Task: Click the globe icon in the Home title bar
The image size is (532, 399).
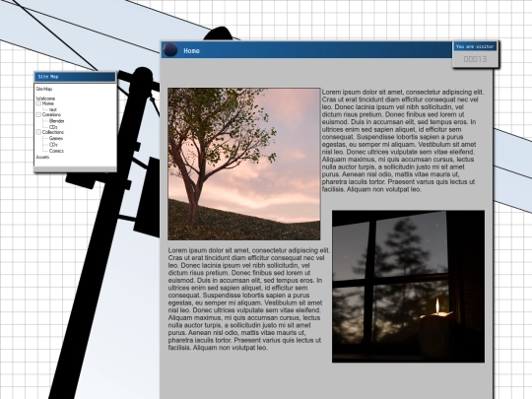Action: [x=170, y=50]
